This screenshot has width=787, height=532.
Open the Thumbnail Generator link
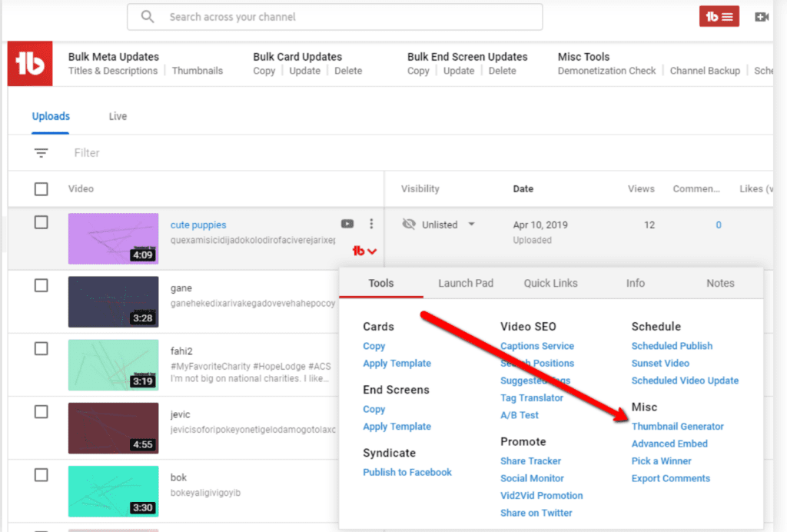pyautogui.click(x=678, y=426)
